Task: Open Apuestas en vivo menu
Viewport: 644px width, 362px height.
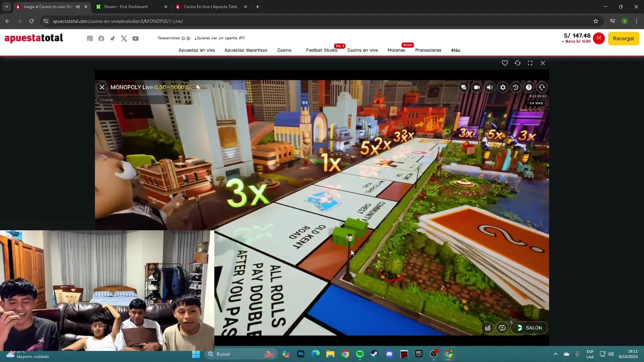Action: (x=197, y=50)
